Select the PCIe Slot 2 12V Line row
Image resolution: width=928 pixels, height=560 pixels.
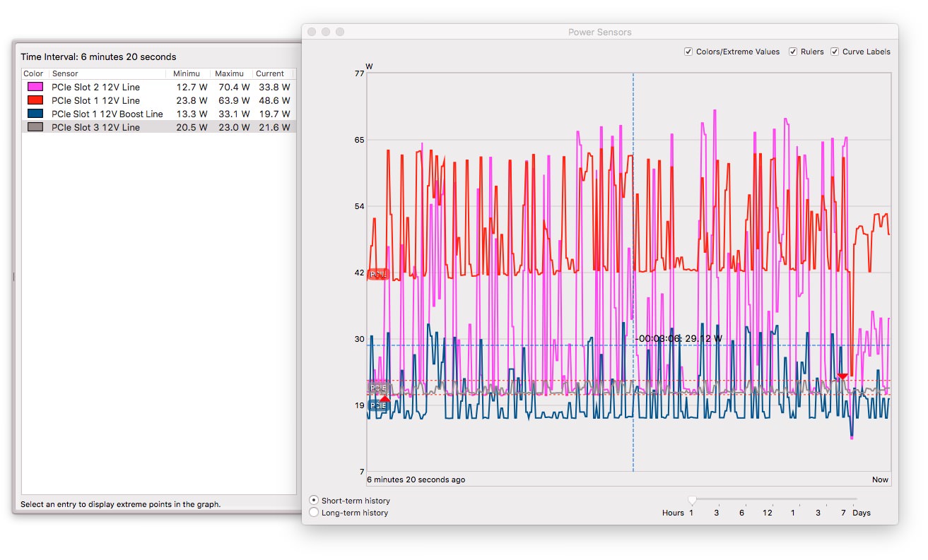point(158,87)
